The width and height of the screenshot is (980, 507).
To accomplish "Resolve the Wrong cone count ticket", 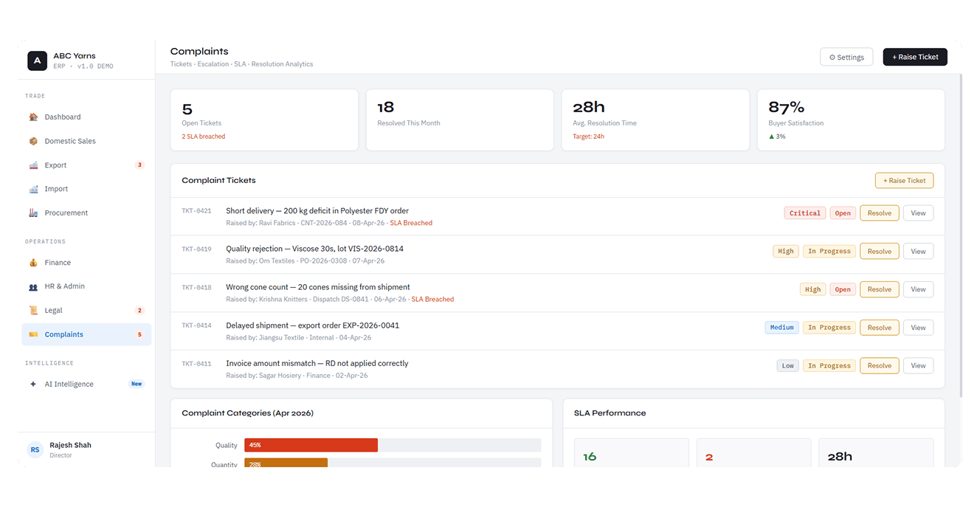I will [x=880, y=289].
